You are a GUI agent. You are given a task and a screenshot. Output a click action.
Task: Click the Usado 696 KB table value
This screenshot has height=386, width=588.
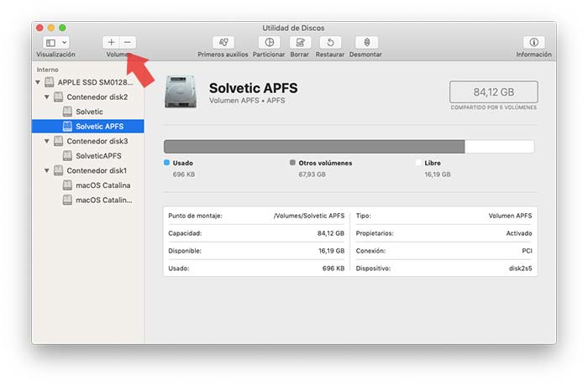coord(333,269)
